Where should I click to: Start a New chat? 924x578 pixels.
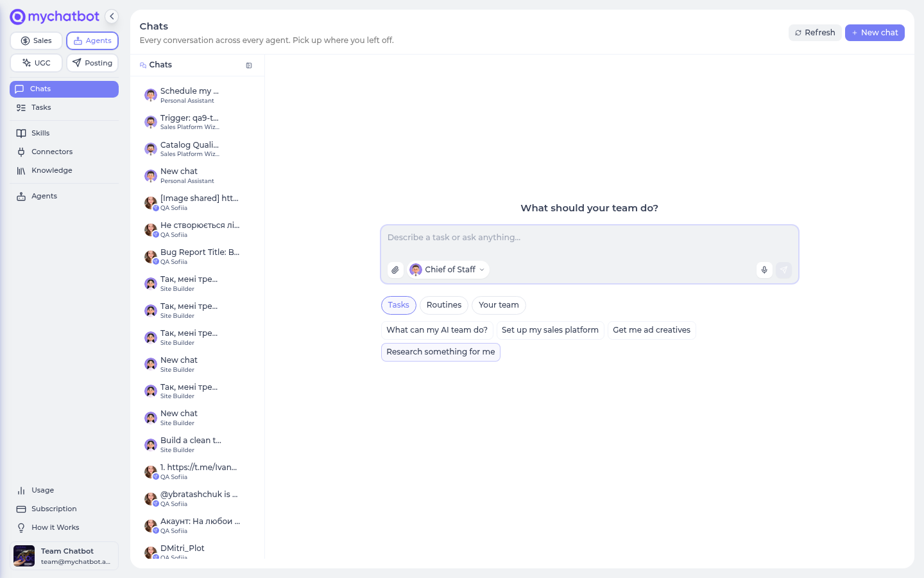point(875,33)
